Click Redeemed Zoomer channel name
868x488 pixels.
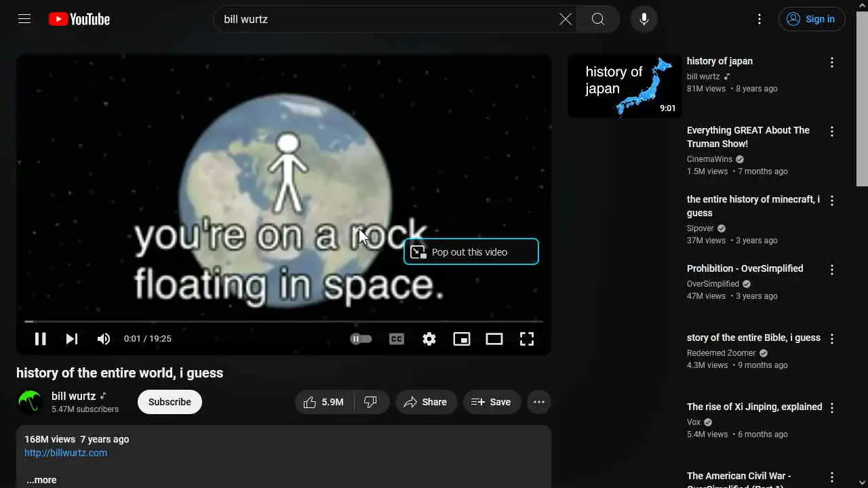coord(721,353)
